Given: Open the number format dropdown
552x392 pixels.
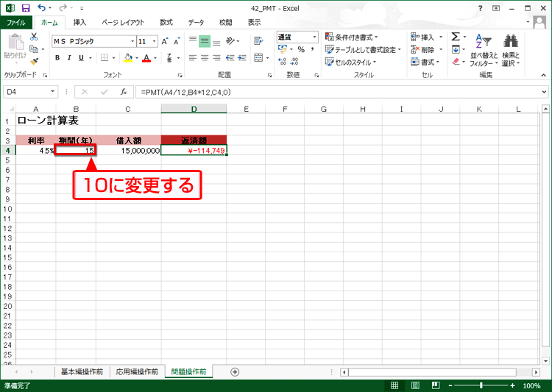Looking at the screenshot, I should click(314, 37).
